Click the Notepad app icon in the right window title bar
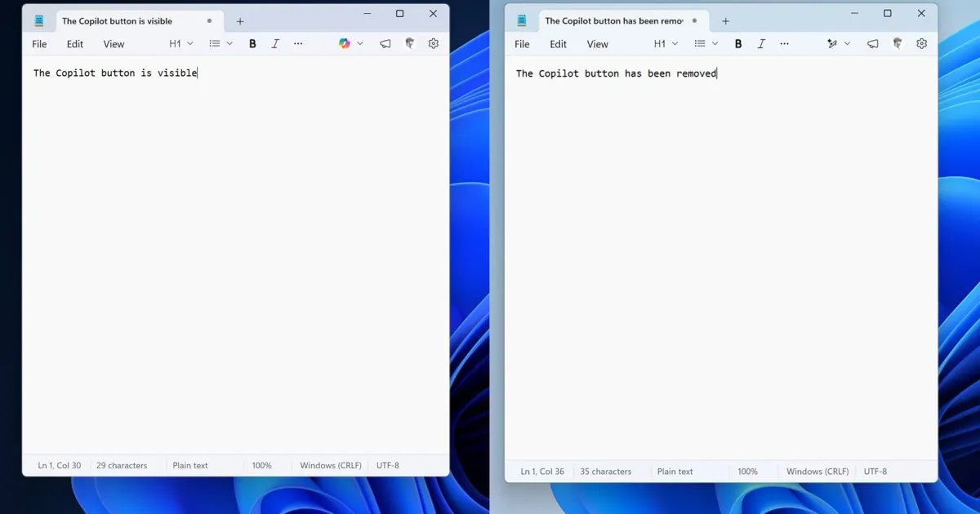Screen dimensions: 980x514 [x=522, y=21]
